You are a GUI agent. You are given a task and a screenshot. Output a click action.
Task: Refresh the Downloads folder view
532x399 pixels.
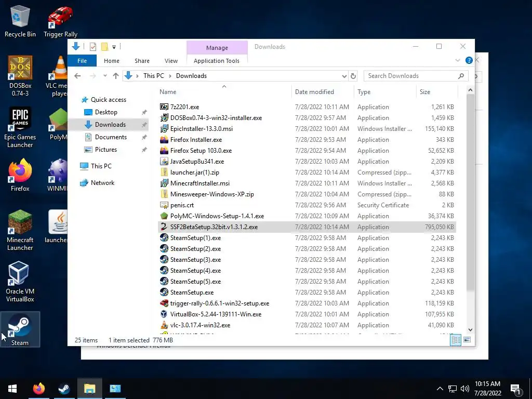(353, 76)
